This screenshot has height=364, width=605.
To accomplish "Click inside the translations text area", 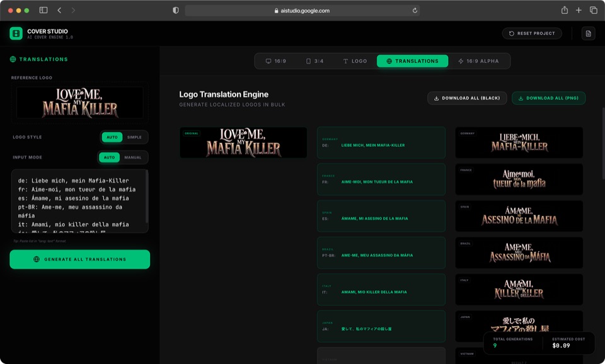I will 79,200.
